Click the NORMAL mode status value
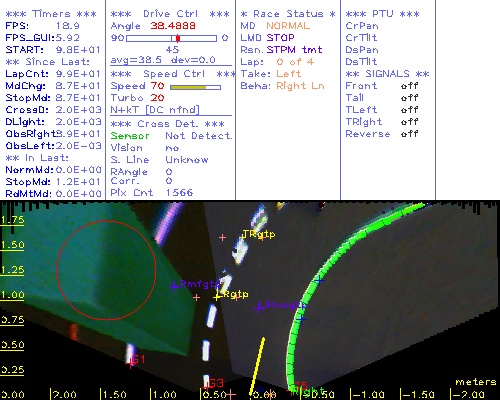The width and height of the screenshot is (500, 400). [288, 26]
